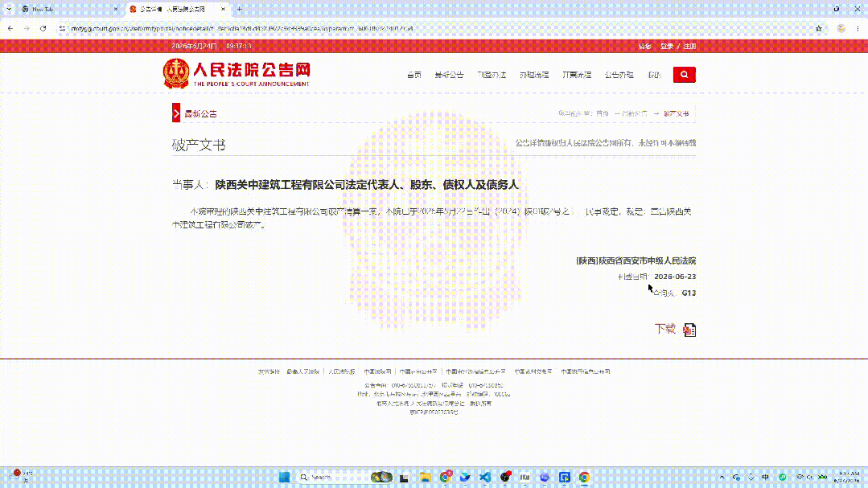Open File Explorer from the taskbar
868x488 pixels.
pos(425,477)
